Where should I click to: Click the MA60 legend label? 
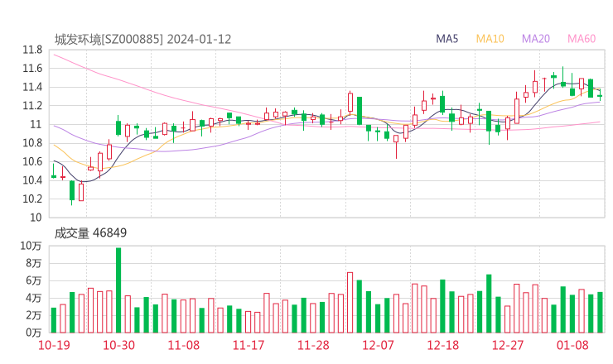(x=582, y=39)
